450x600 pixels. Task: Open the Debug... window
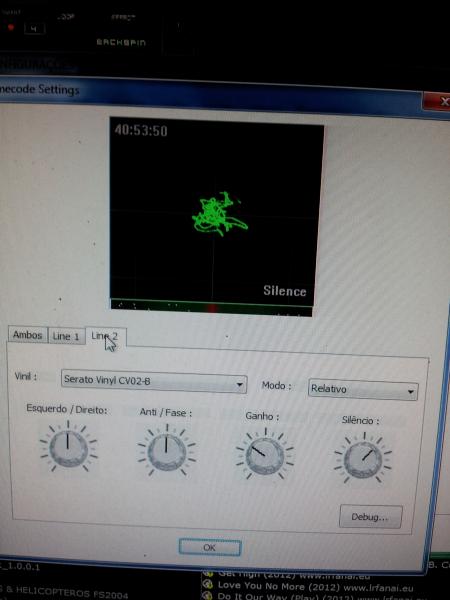tap(370, 517)
